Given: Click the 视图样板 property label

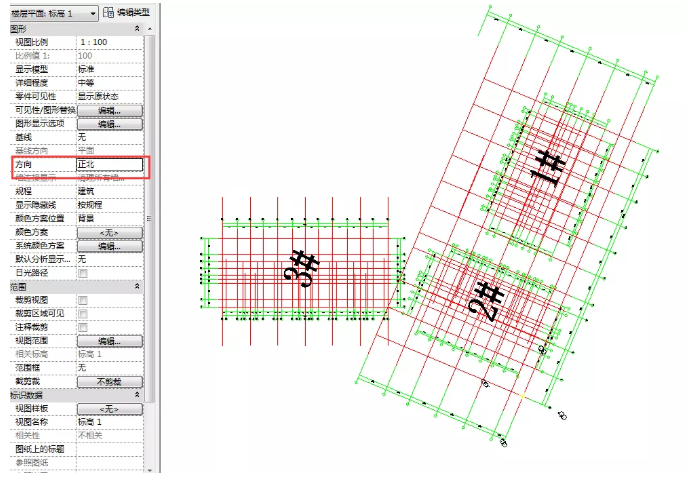Looking at the screenshot, I should point(31,408).
